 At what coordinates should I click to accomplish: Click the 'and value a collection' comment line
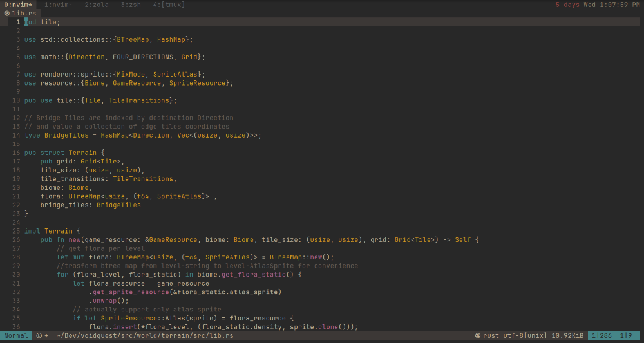(127, 126)
